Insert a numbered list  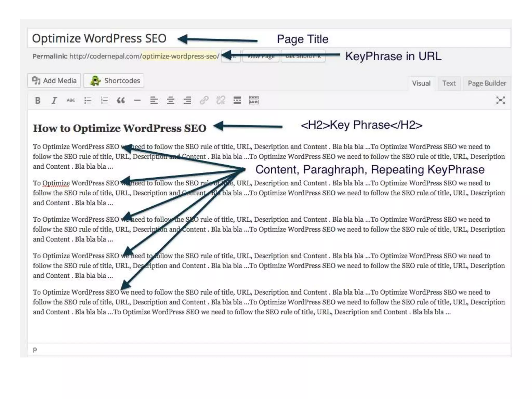104,100
